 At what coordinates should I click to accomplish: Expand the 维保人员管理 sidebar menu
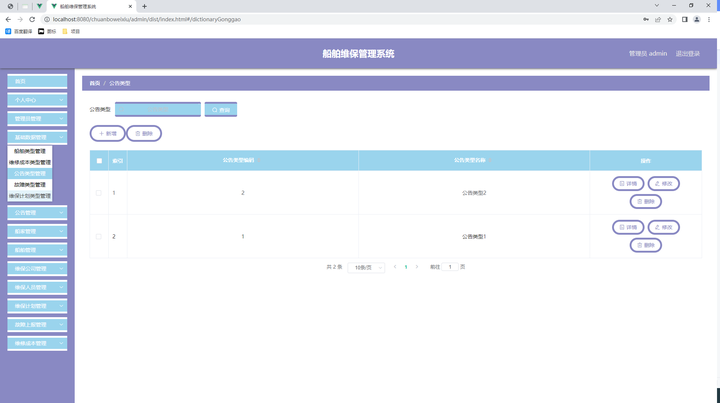pos(37,287)
